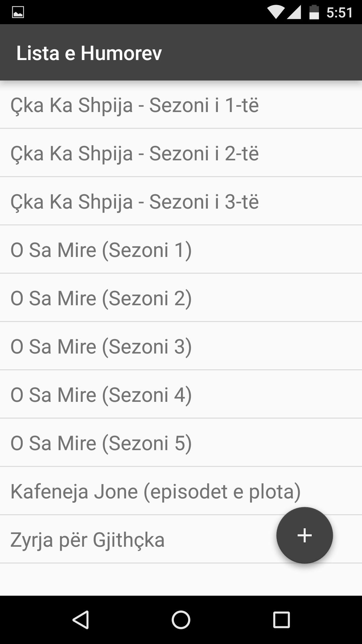The image size is (362, 644).
Task: Tap the battery status icon
Action: (314, 12)
